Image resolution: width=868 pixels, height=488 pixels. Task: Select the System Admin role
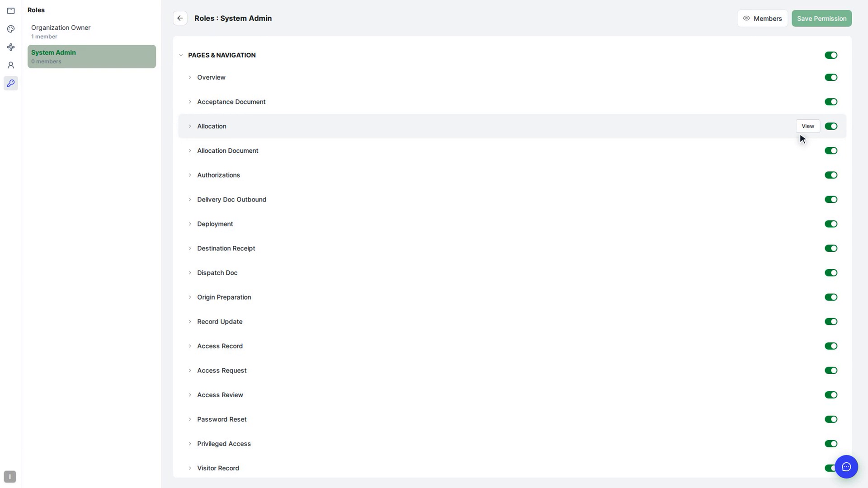pos(92,56)
